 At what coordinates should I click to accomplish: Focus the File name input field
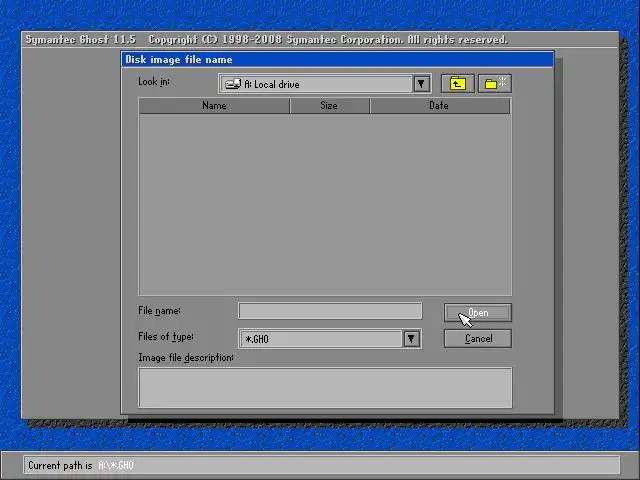(330, 311)
